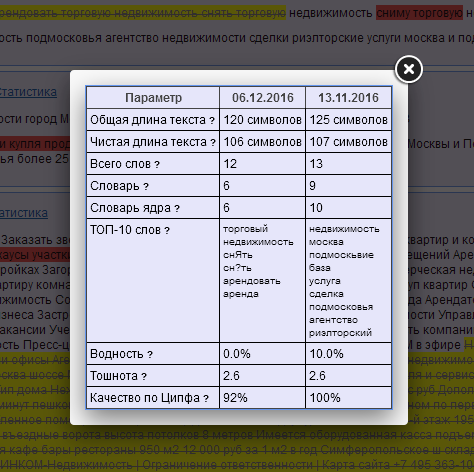Select the Параметр column header
This screenshot has height=472, width=474.
(x=153, y=98)
